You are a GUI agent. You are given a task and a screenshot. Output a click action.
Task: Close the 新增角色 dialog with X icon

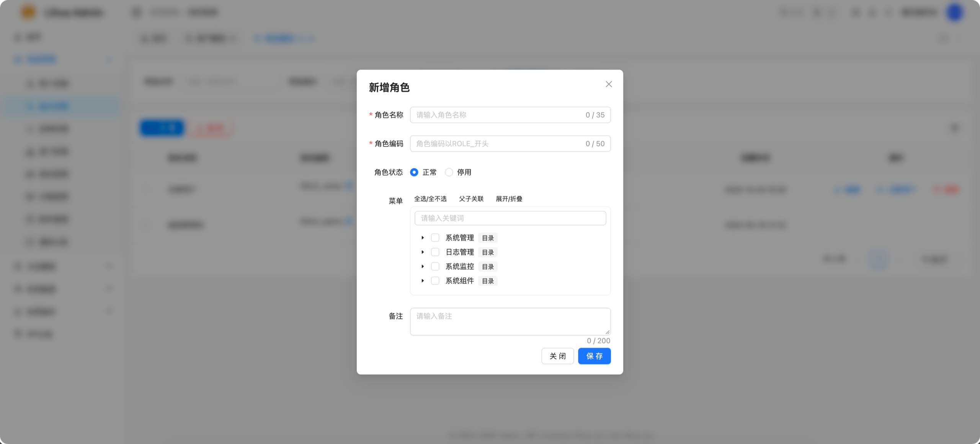pos(609,84)
